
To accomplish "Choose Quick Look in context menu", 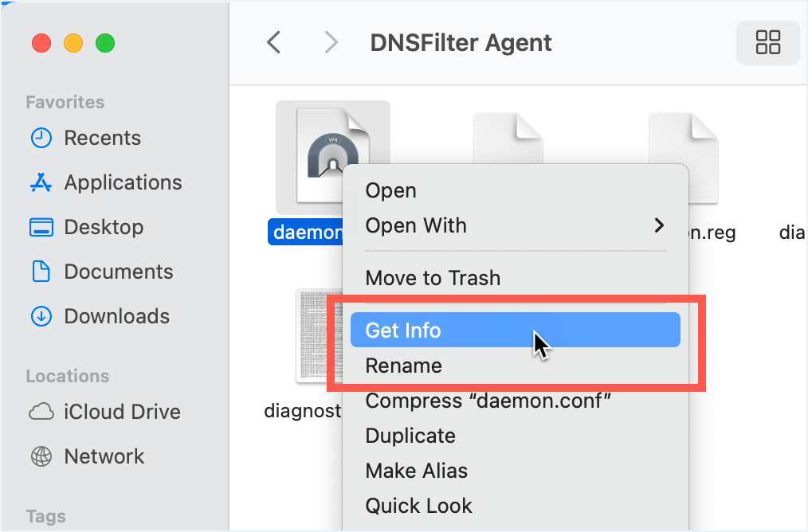I will point(418,506).
